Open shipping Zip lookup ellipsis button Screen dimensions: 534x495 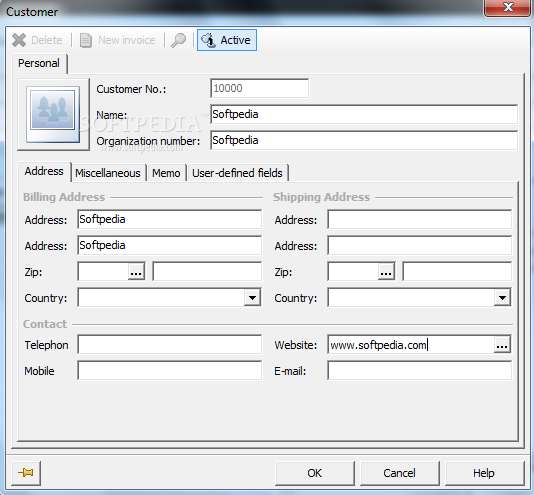pyautogui.click(x=386, y=272)
